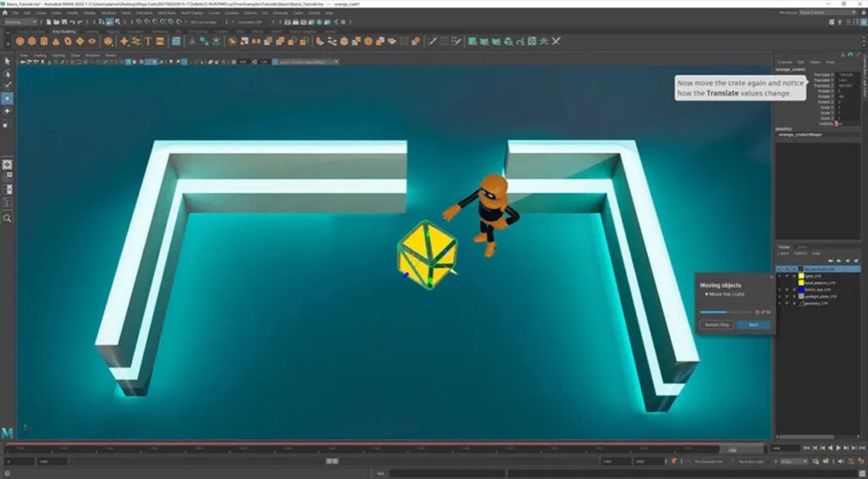
Task: Activate the Select tool in the toolbox
Action: point(7,61)
